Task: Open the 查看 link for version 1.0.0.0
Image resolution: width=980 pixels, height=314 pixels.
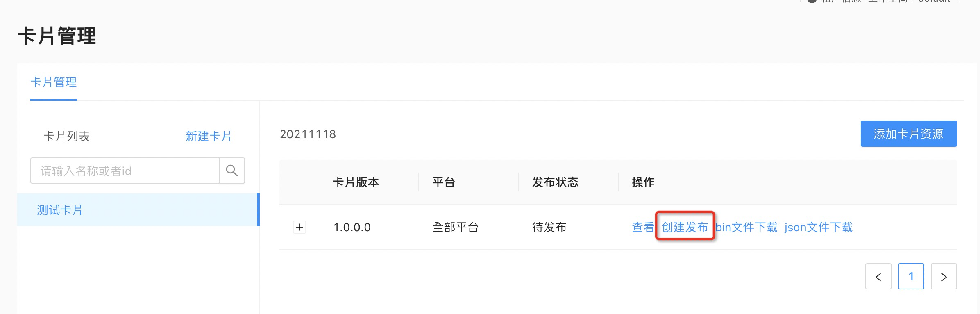Action: [x=643, y=227]
